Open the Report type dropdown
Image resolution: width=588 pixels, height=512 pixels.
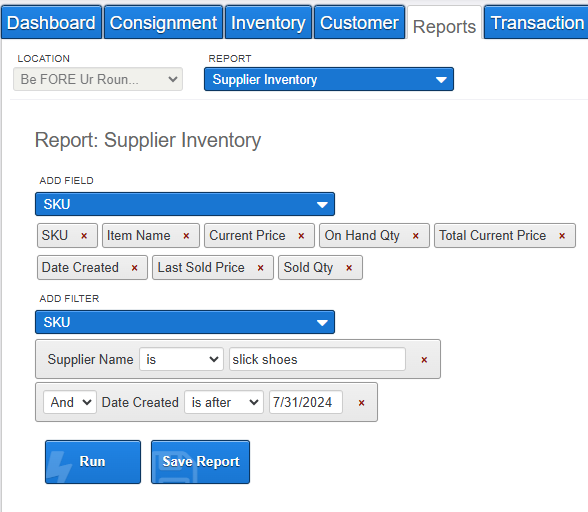coord(329,79)
